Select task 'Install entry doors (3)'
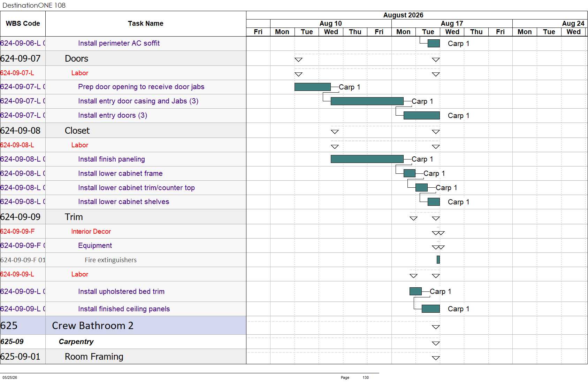 pyautogui.click(x=113, y=115)
